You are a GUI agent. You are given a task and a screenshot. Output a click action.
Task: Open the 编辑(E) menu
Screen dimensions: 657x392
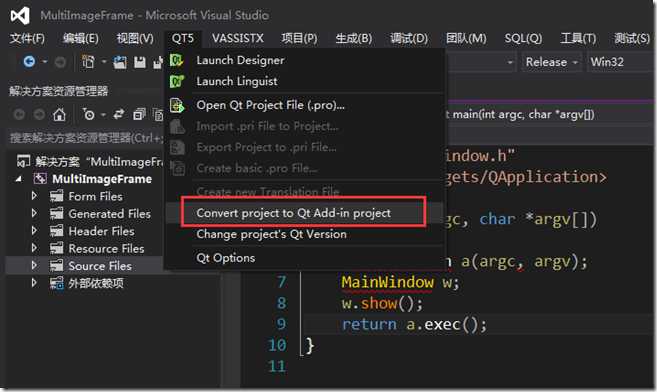click(x=80, y=39)
